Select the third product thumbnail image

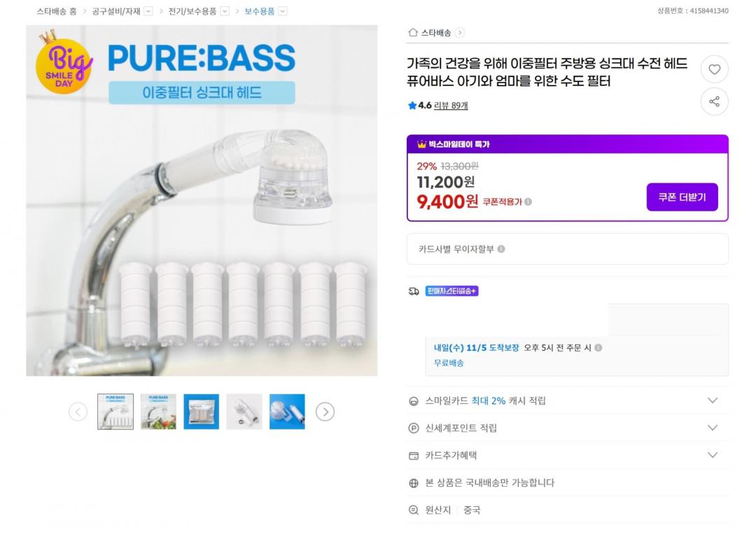(201, 412)
